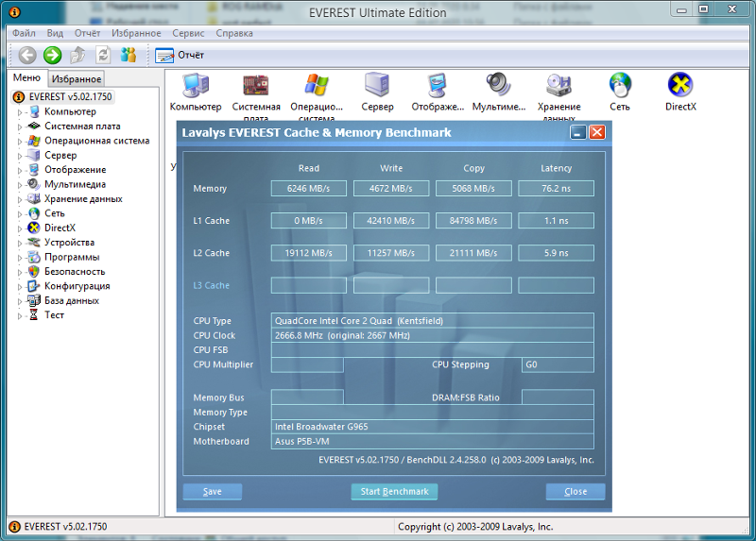756x541 pixels.
Task: Select Программы in the tree
Action: pyautogui.click(x=72, y=257)
